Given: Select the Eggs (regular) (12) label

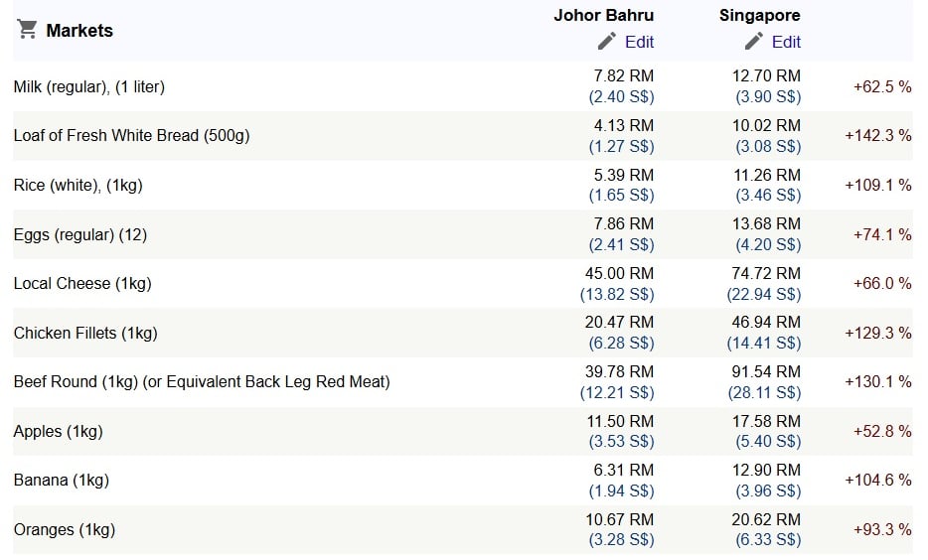Looking at the screenshot, I should click(x=79, y=234).
